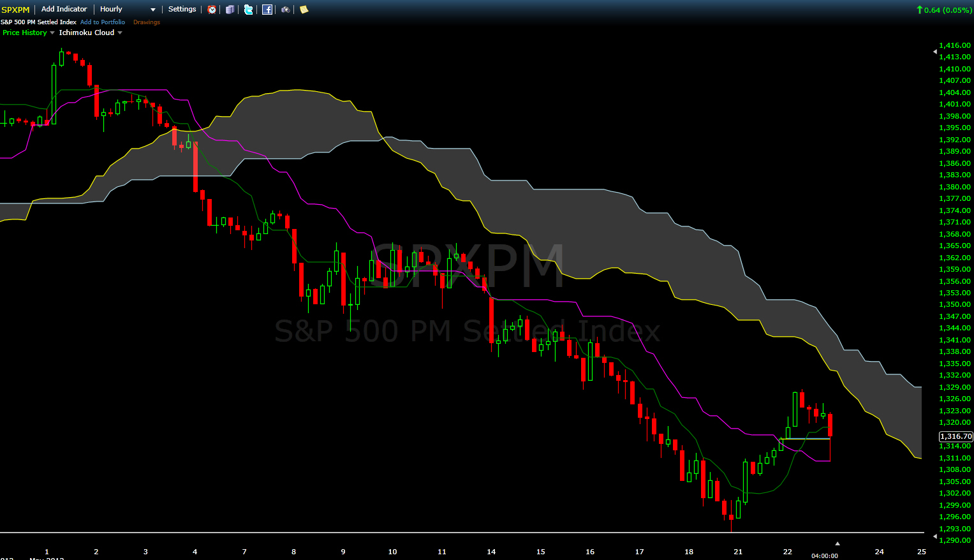Screen dimensions: 974x560
Task: Click the 1,365.00 price axis label
Action: tap(955, 246)
